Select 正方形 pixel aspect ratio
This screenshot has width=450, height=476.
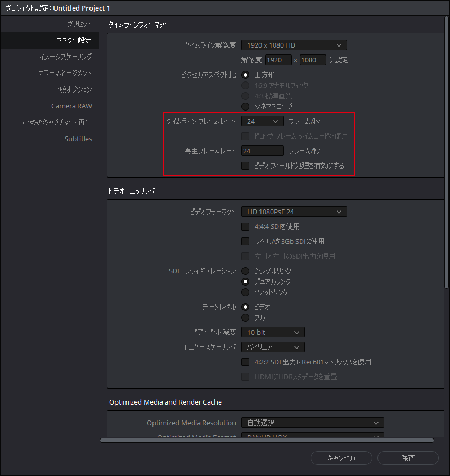pos(246,75)
